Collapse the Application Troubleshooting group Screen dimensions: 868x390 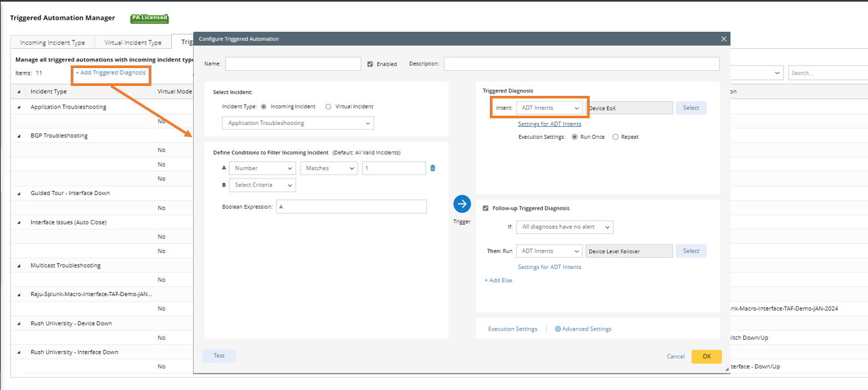[19, 107]
